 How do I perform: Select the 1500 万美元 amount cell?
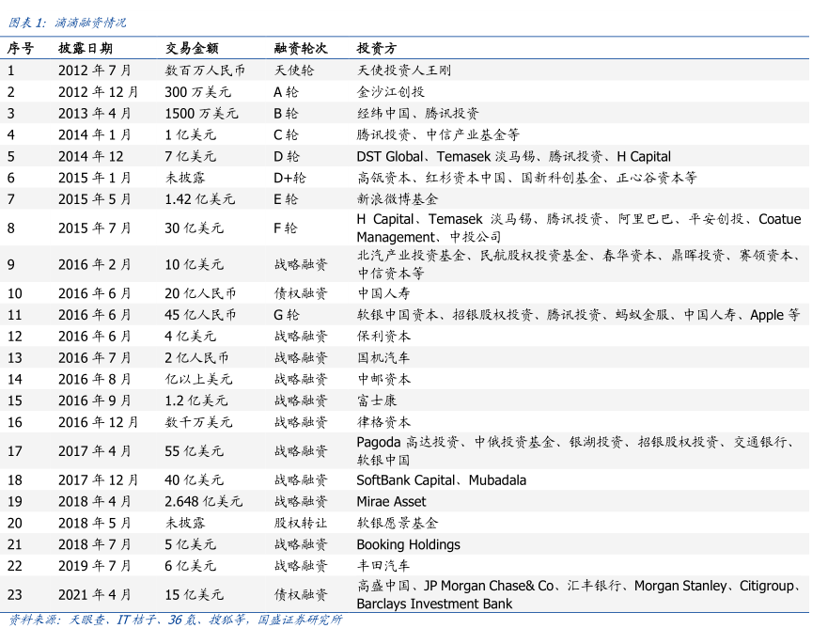[201, 114]
